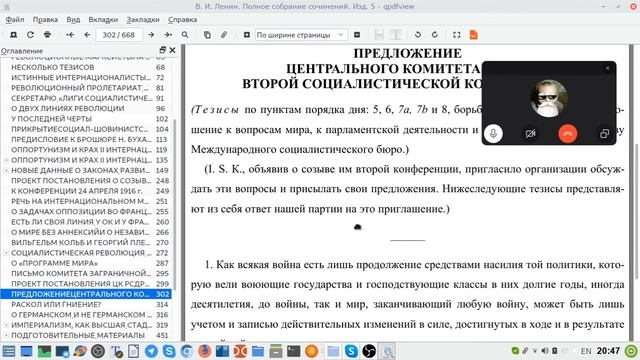Close the Оглавление panel

click(x=172, y=50)
